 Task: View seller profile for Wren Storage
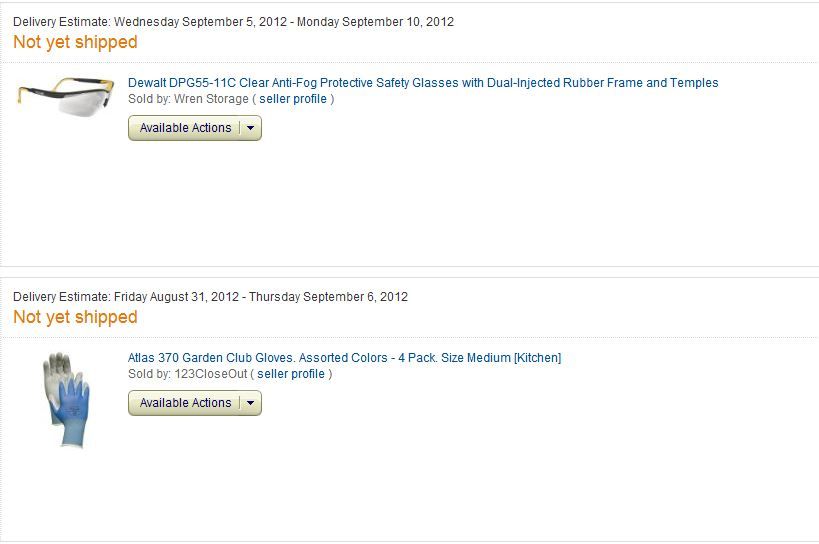(293, 99)
